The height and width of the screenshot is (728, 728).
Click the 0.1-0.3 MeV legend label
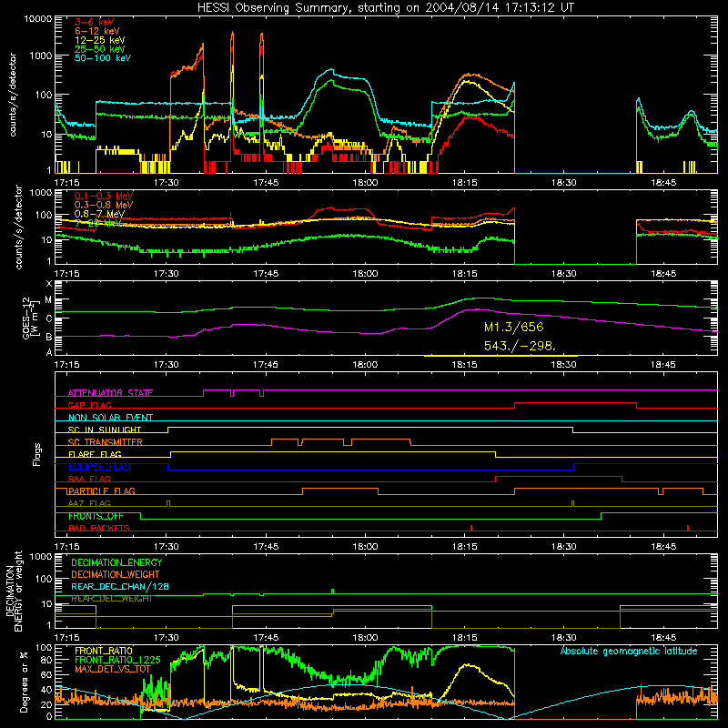(104, 196)
